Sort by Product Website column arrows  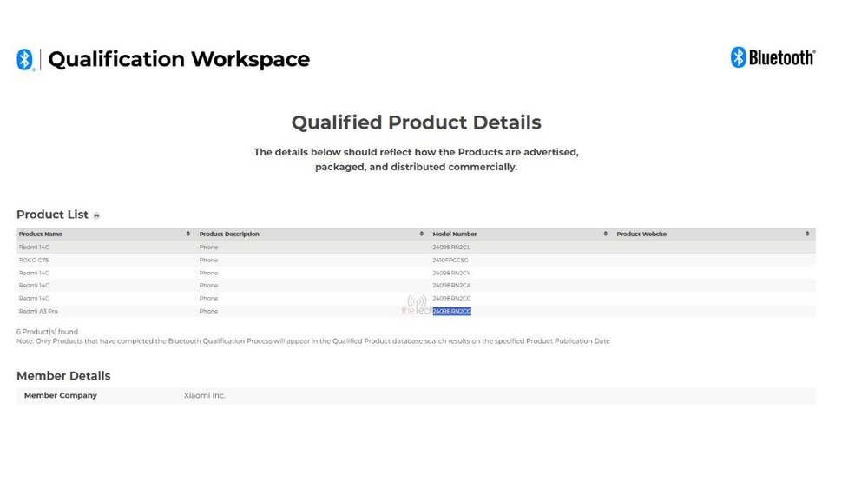tap(807, 234)
